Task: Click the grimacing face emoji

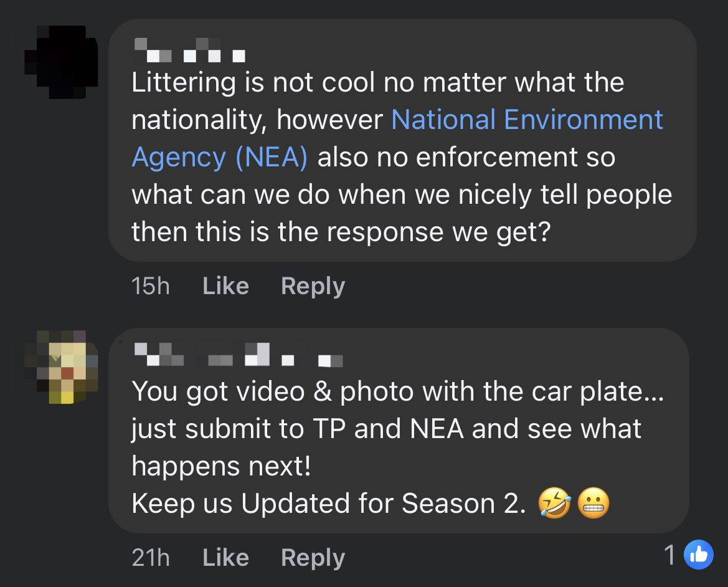Action: click(x=593, y=503)
